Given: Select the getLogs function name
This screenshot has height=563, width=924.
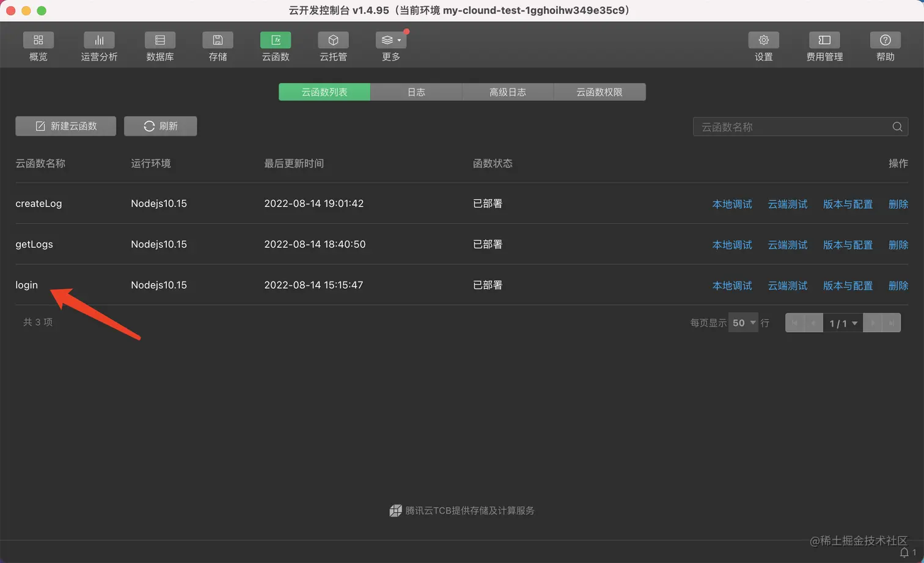Looking at the screenshot, I should pos(34,244).
